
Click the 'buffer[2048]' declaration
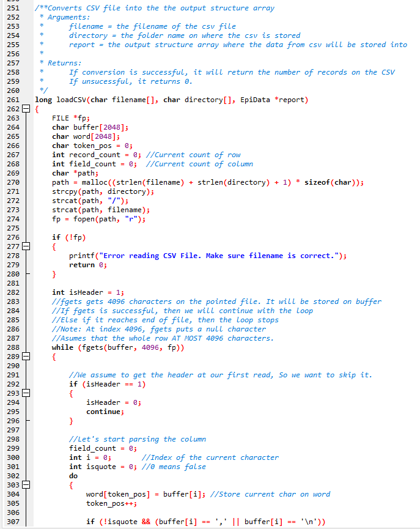click(x=100, y=127)
